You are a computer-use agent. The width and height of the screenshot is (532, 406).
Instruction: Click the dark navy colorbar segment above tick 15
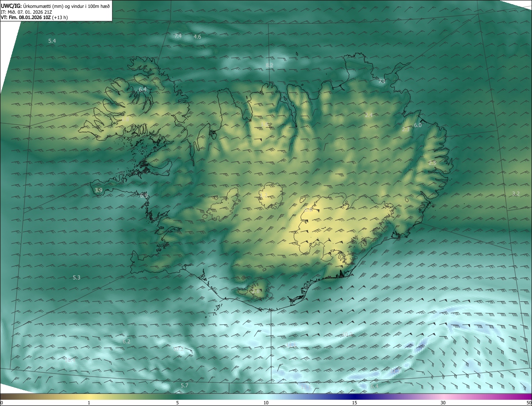tap(355, 396)
